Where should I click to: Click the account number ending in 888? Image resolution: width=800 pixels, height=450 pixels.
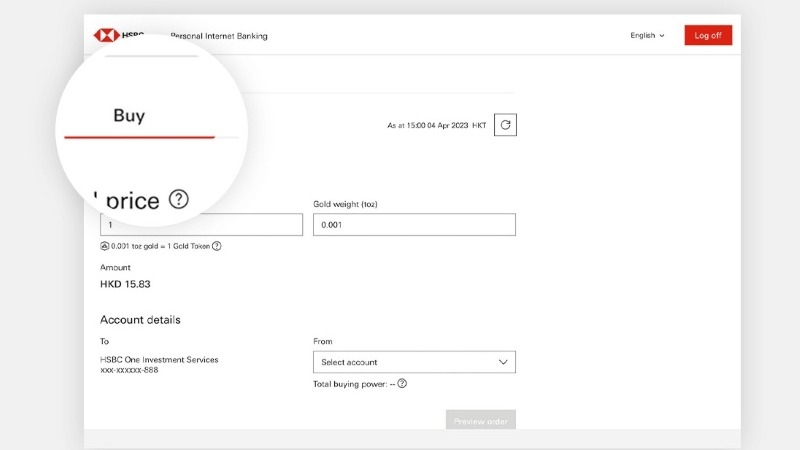click(x=129, y=370)
